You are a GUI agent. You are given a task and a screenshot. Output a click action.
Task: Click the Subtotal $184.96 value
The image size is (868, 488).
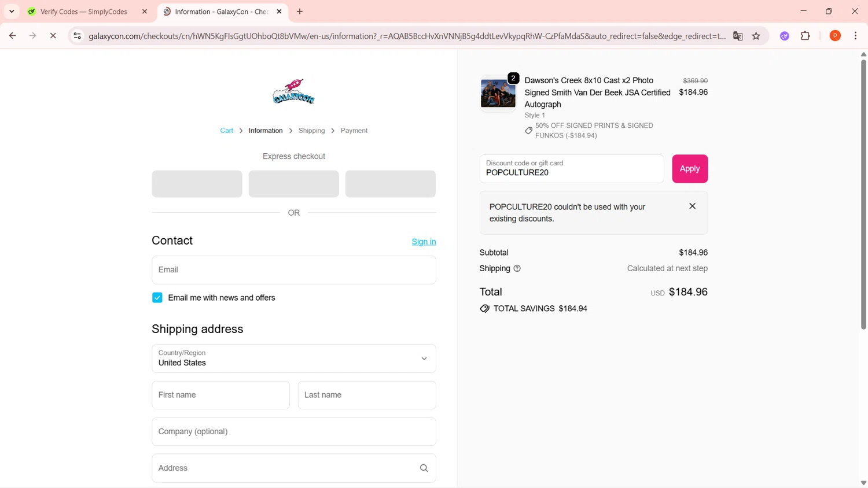click(x=693, y=253)
